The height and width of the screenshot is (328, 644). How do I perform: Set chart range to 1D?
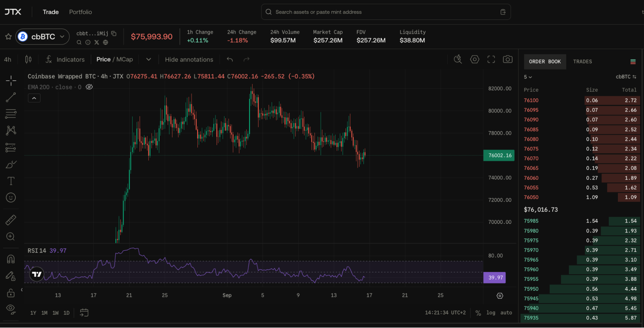coord(66,313)
